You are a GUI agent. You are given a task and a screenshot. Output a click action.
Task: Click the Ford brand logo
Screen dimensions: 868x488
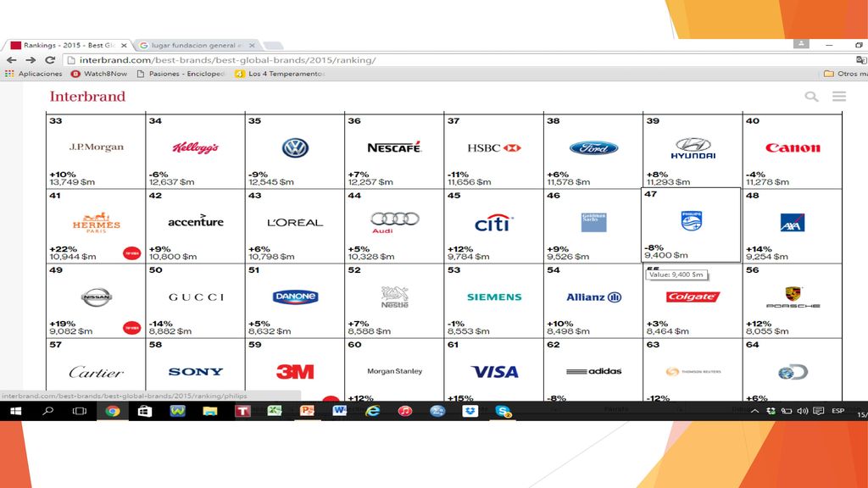593,147
